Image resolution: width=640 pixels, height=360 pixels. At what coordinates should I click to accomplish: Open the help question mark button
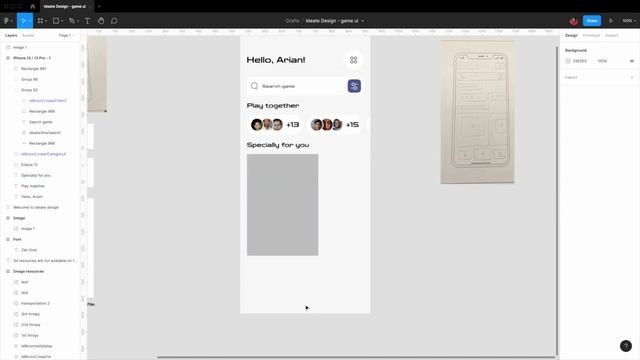[x=626, y=346]
